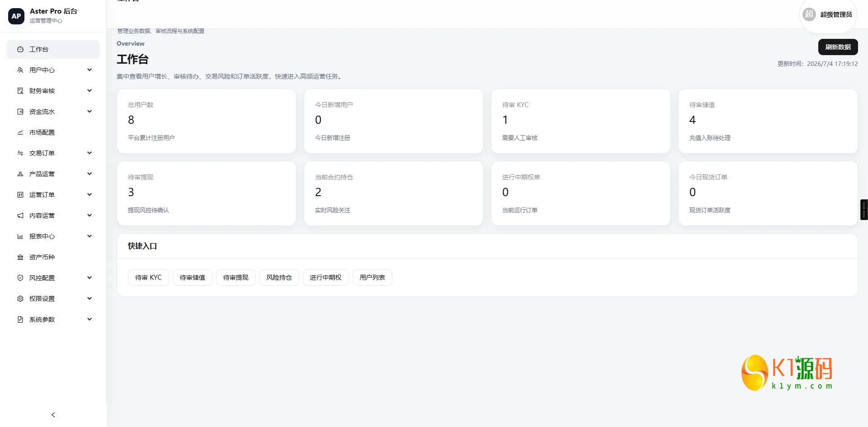Click the 资金流水 wallet icon
Viewport: 868px width, 427px height.
(x=20, y=112)
